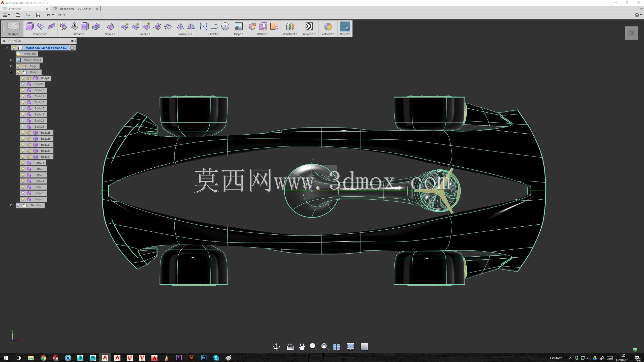Activate the root component radio button

tap(72, 48)
